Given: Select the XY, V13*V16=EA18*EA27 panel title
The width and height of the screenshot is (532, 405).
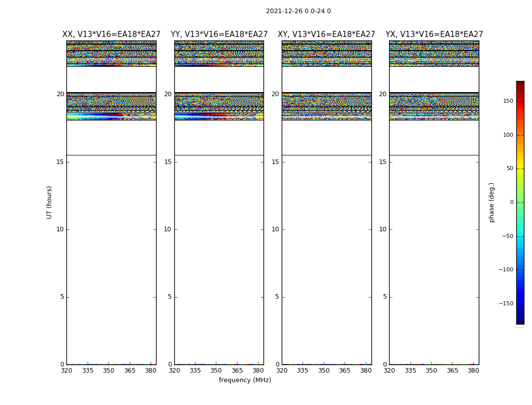Looking at the screenshot, I should [326, 34].
